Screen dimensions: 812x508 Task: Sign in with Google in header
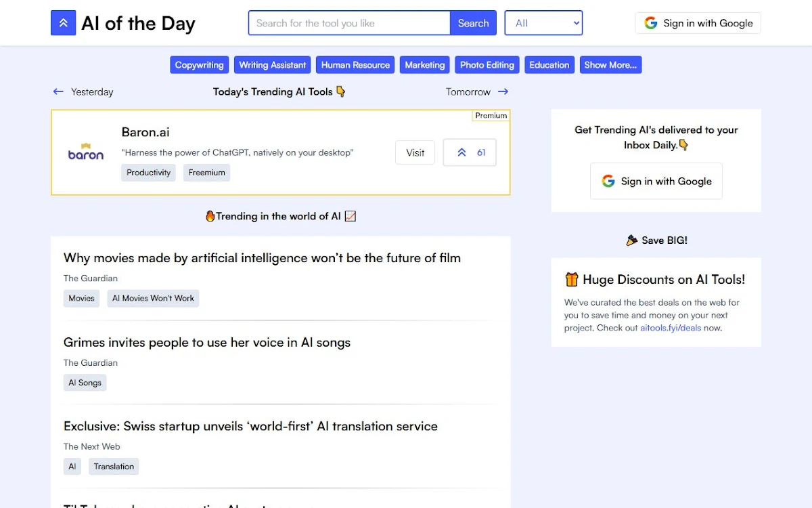pos(698,23)
